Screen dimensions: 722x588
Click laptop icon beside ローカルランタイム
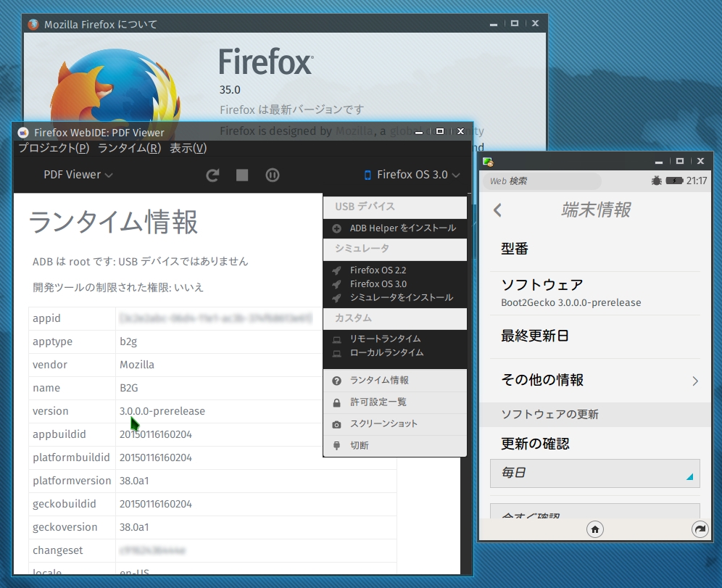click(337, 354)
